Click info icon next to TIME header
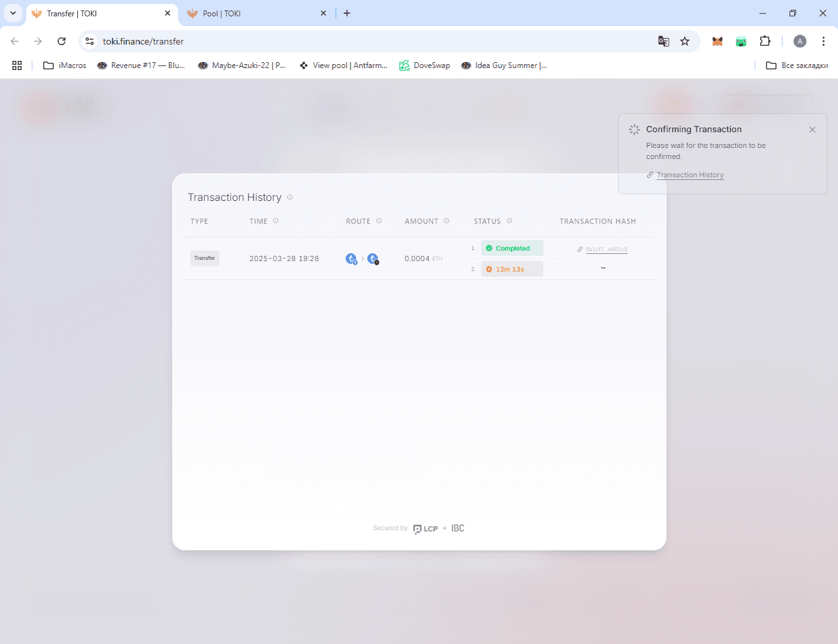 (276, 221)
